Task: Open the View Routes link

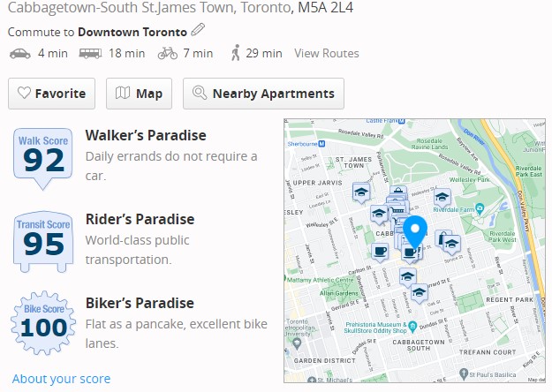Action: 327,54
